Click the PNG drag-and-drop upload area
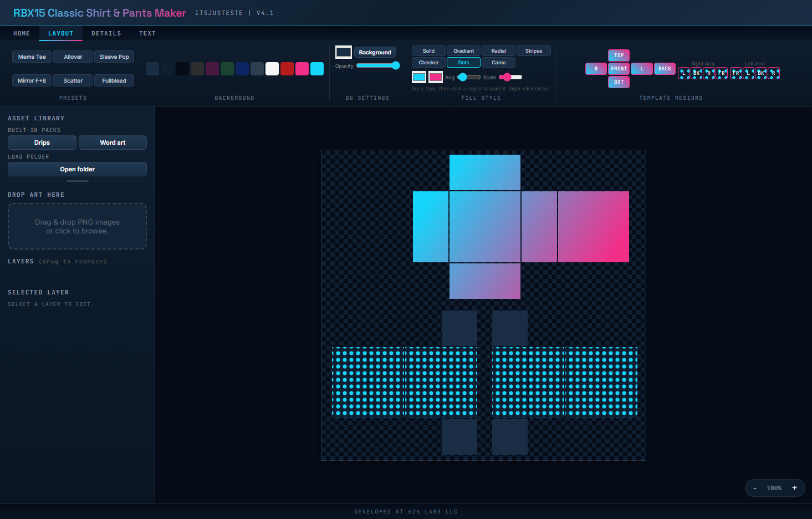812x519 pixels. [77, 226]
